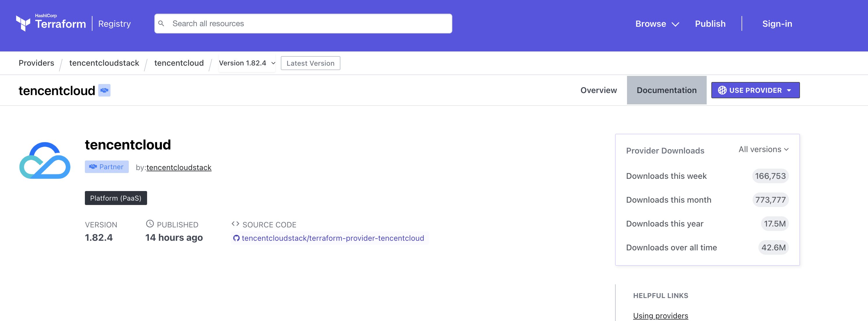Image resolution: width=868 pixels, height=321 pixels.
Task: Click the Terraform logo icon
Action: [23, 23]
